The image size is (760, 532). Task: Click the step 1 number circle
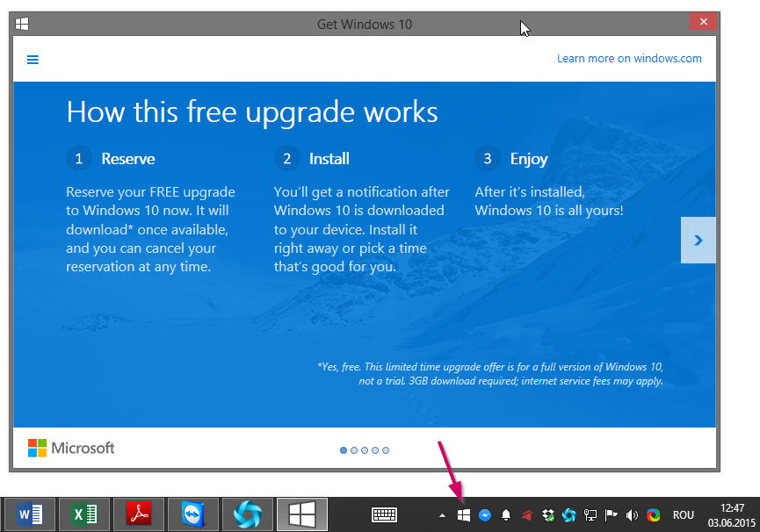78,158
